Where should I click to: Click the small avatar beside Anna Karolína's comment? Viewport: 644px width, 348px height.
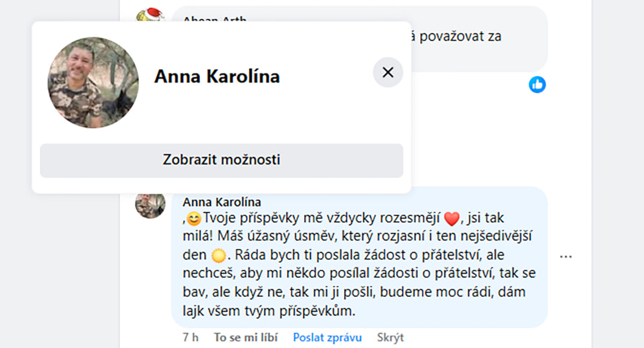tap(150, 205)
